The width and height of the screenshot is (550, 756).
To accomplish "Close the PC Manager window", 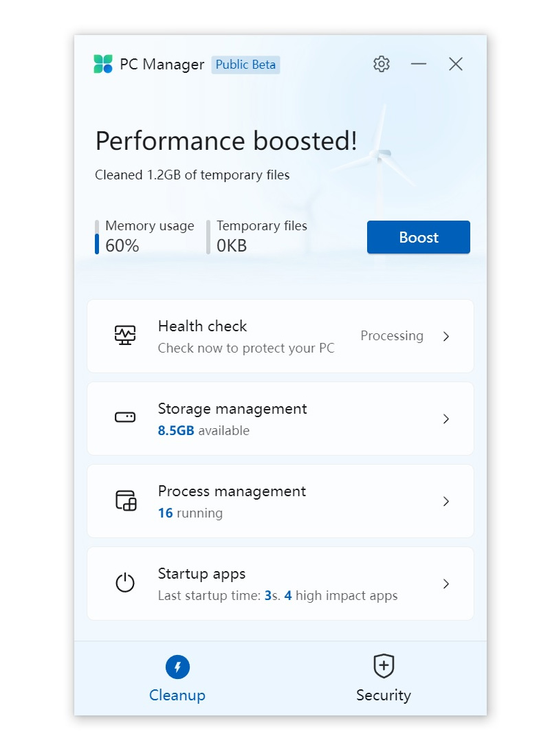I will tap(455, 64).
